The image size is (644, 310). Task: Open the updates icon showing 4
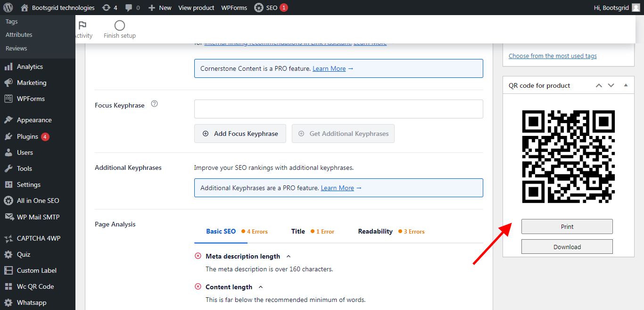[x=106, y=8]
